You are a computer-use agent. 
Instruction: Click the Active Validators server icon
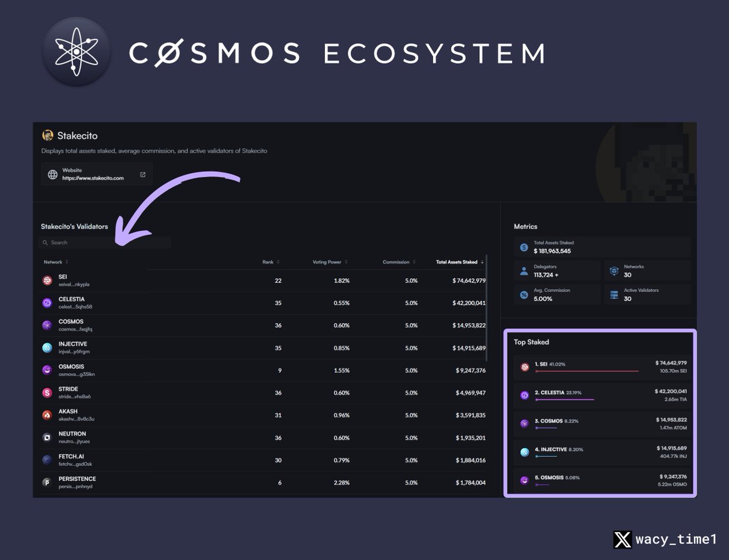click(x=614, y=295)
